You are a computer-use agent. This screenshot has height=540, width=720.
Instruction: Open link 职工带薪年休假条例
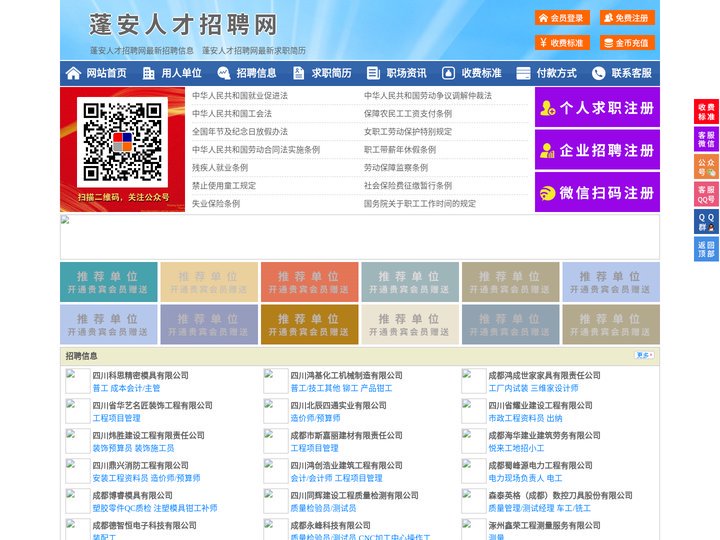point(399,150)
